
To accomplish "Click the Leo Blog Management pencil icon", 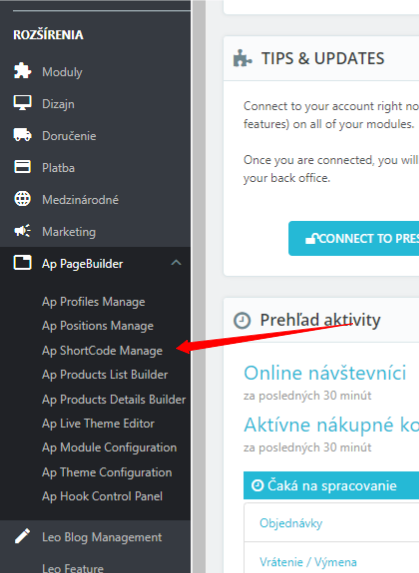I will point(22,536).
